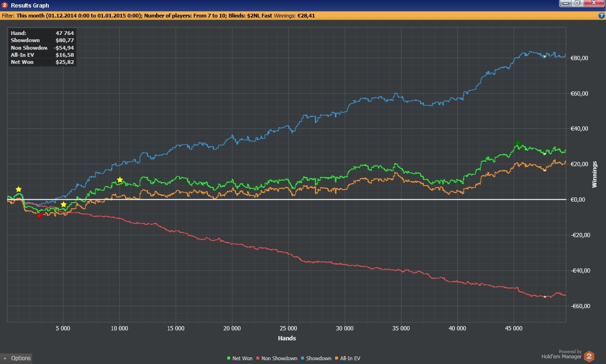The width and height of the screenshot is (606, 364).
Task: Click the white point on the red Non Showdown line
Action: coord(545,297)
